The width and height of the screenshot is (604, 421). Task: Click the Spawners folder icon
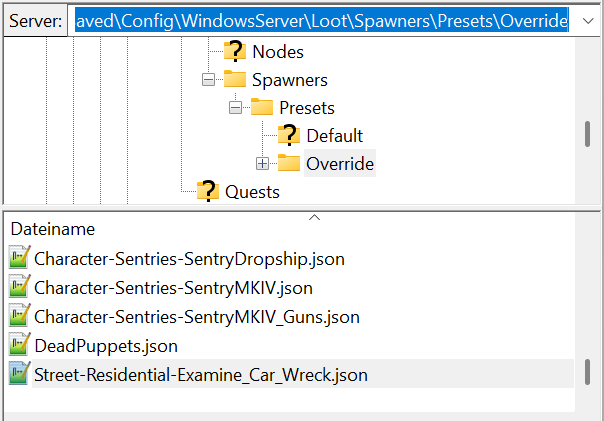(x=234, y=79)
